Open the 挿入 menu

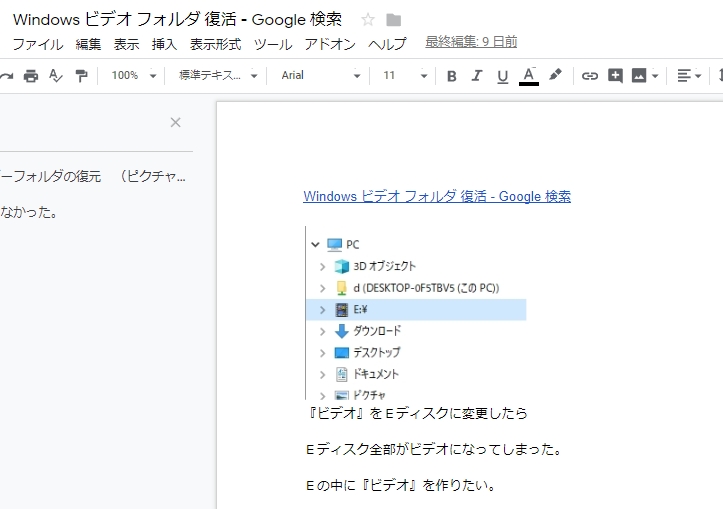(164, 44)
